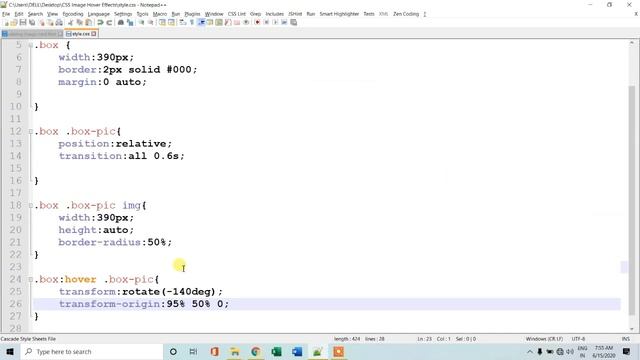Click the Print toolbar icon
Image resolution: width=640 pixels, height=360 pixels.
pyautogui.click(x=59, y=22)
